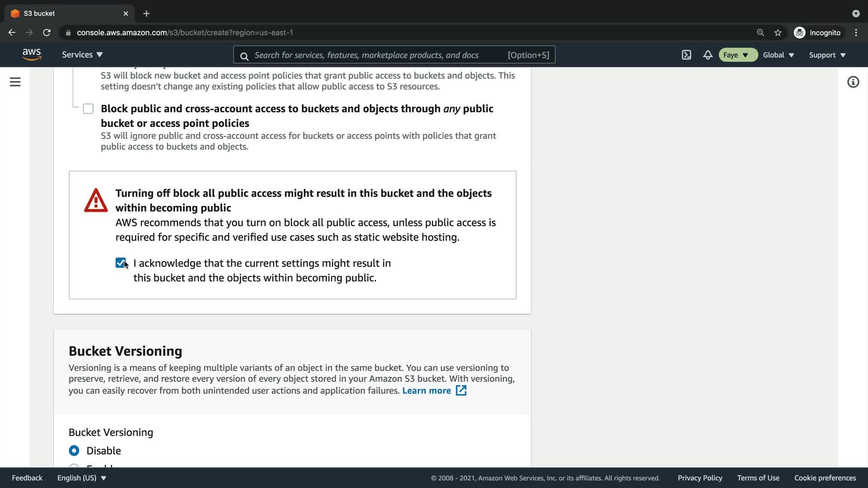Expand the Services dropdown

coord(82,55)
